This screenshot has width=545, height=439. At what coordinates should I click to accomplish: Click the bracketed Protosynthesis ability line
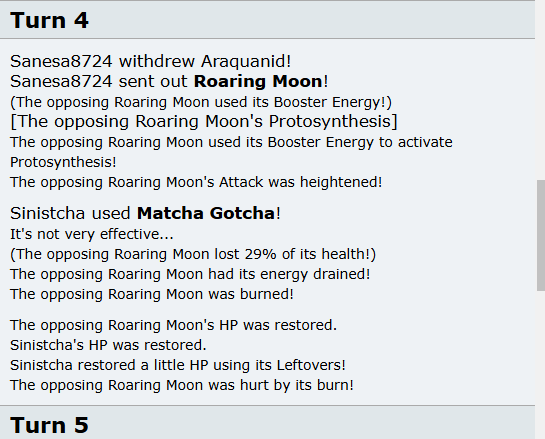coord(204,121)
